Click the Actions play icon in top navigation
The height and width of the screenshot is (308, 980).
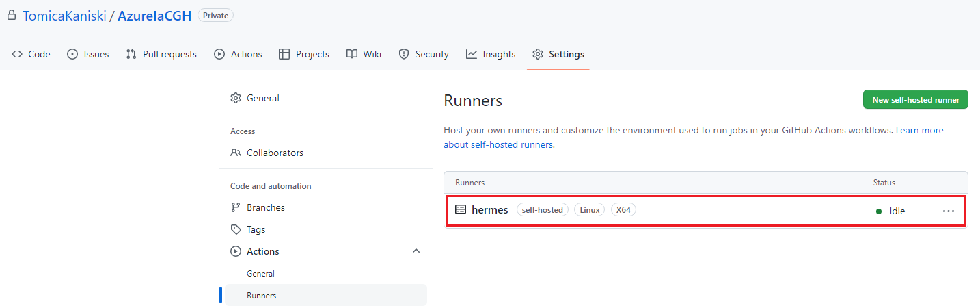219,54
